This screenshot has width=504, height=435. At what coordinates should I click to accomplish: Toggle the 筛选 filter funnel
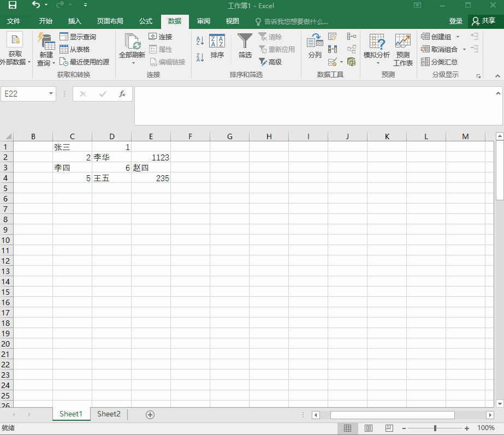pyautogui.click(x=245, y=46)
